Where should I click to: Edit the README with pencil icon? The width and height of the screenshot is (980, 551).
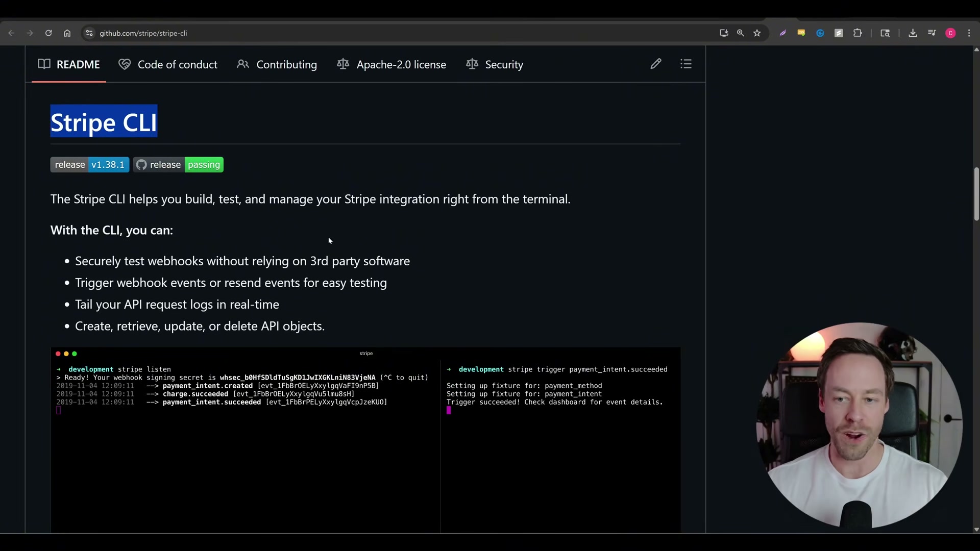[x=656, y=64]
